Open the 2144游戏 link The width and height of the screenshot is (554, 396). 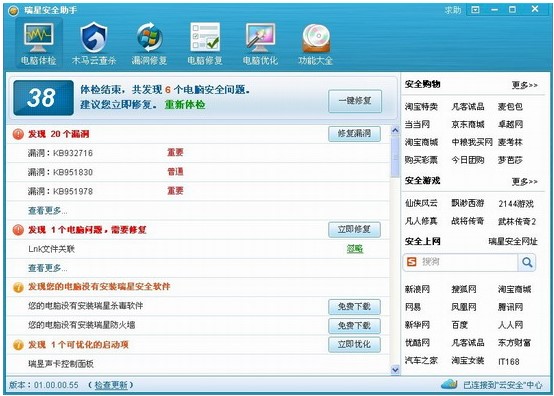pyautogui.click(x=516, y=204)
